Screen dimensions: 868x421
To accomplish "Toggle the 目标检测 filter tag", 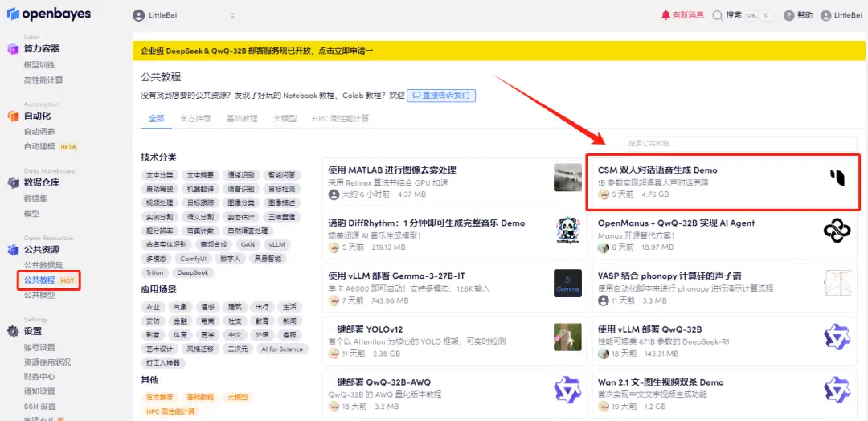I will (281, 189).
